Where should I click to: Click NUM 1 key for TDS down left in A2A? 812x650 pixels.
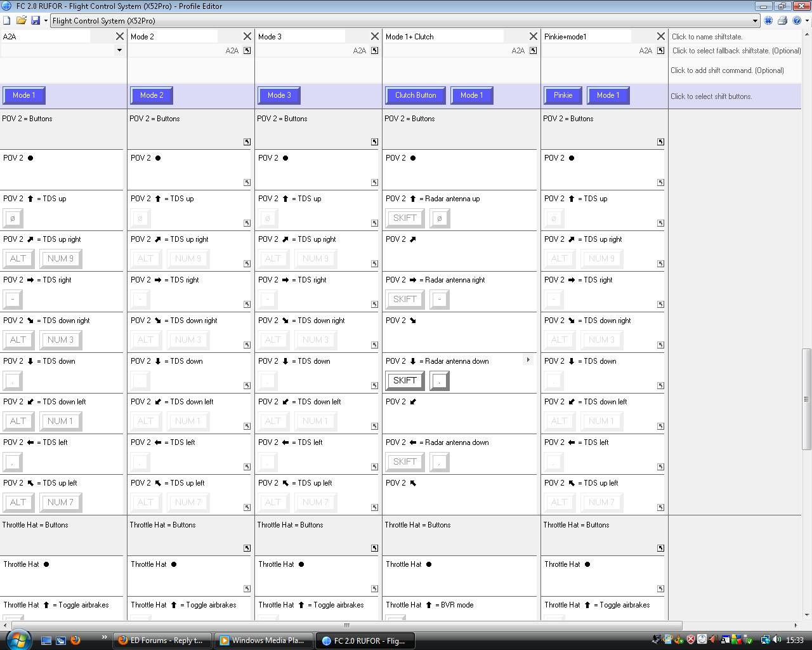coord(60,421)
